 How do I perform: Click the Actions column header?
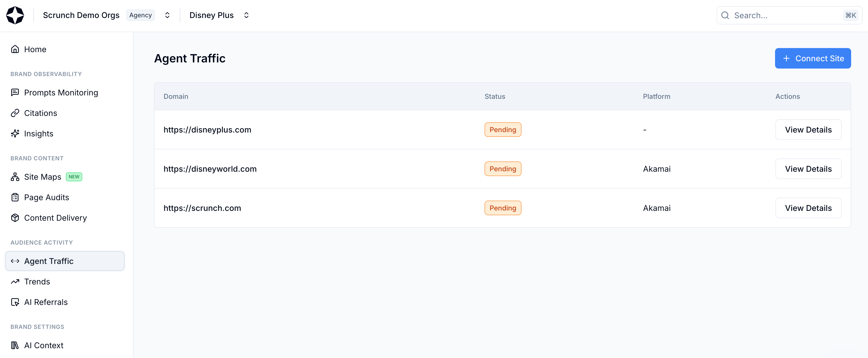click(x=788, y=96)
